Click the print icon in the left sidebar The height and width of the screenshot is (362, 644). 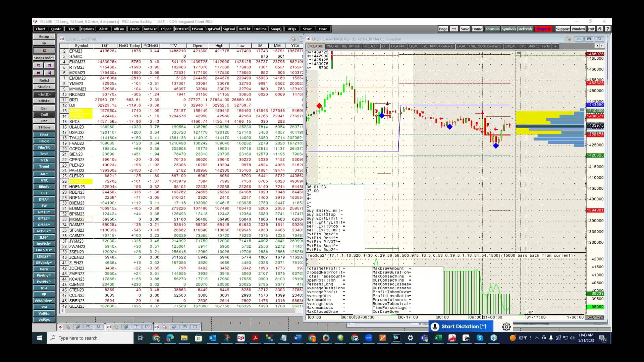44,43
